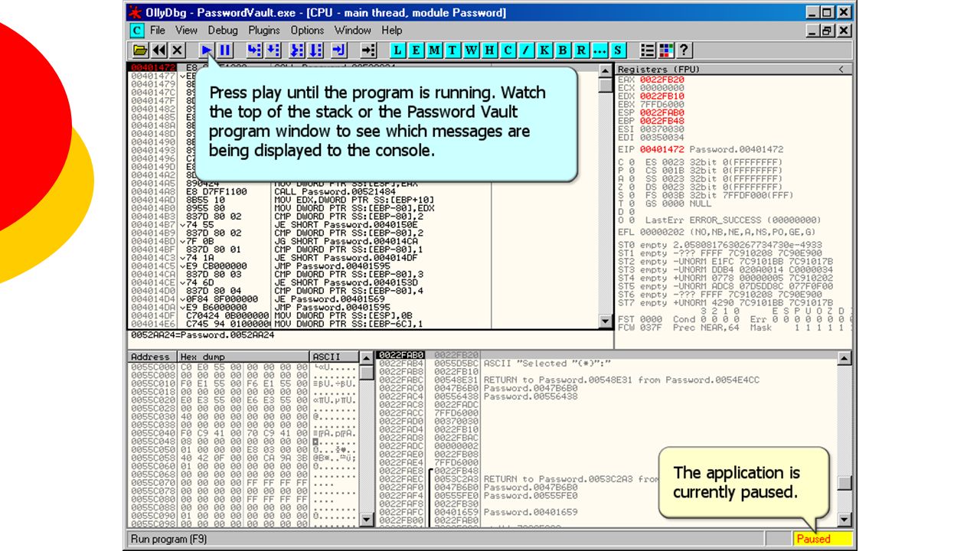
Task: Show Threads window with T button
Action: (x=453, y=51)
